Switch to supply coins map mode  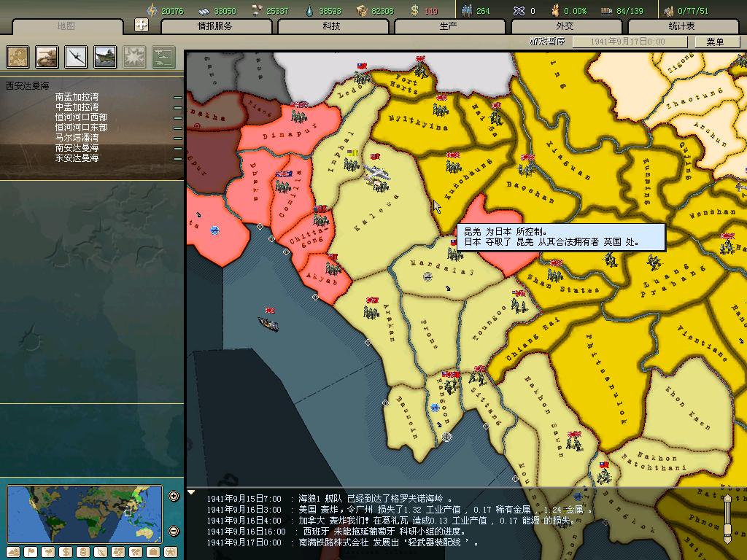point(83,552)
